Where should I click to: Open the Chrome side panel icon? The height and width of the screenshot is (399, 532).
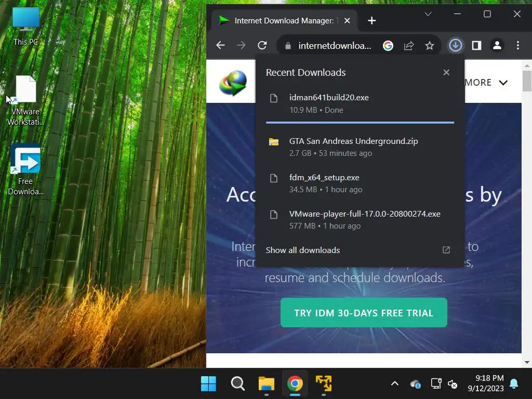pos(476,45)
